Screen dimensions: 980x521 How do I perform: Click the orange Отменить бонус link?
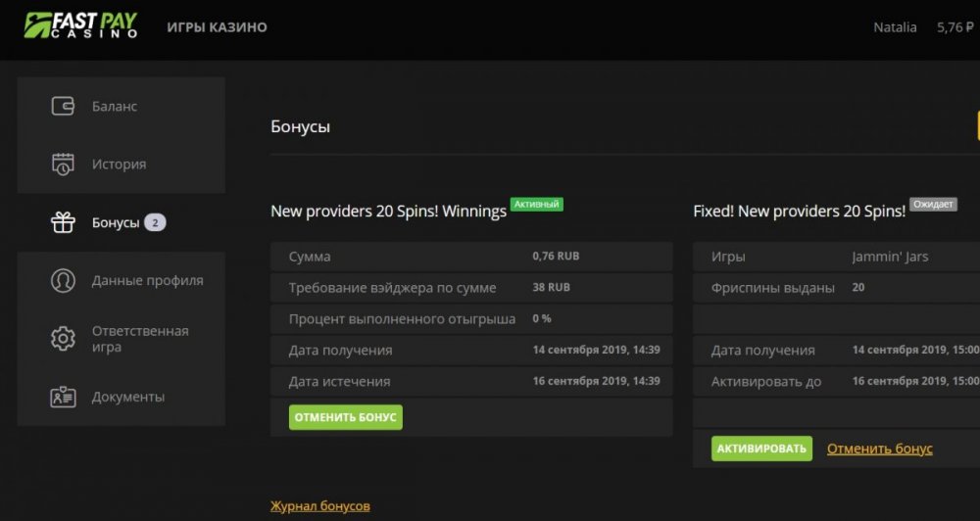pyautogui.click(x=879, y=449)
